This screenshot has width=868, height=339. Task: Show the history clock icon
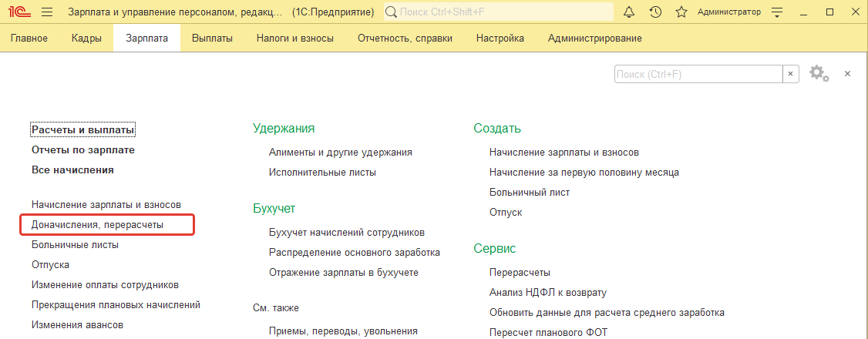coord(655,12)
